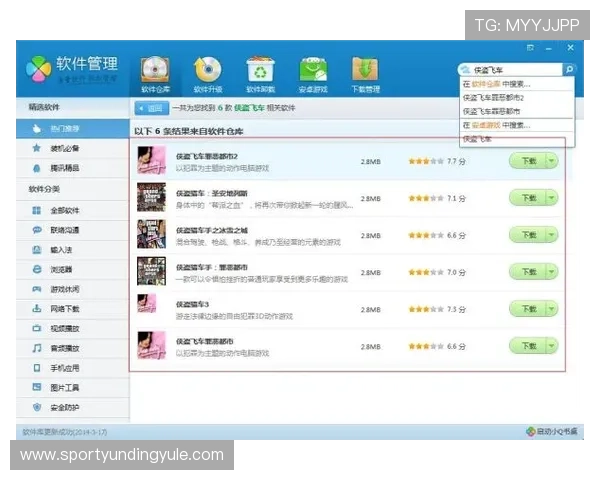Open title link 侠盗猎车：圣安地列斯
Viewport: 600px width, 480px height.
point(212,193)
